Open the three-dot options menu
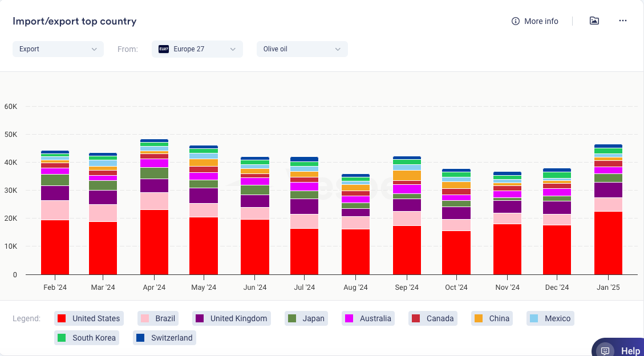The width and height of the screenshot is (644, 356). (622, 21)
